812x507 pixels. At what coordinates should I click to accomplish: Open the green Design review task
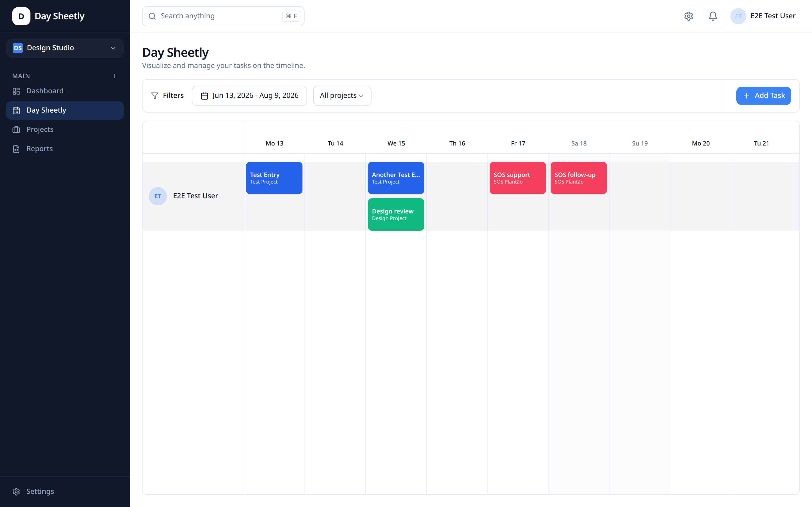pyautogui.click(x=396, y=215)
